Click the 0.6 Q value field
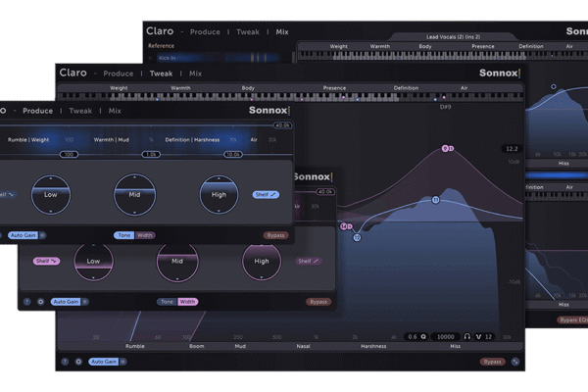This screenshot has width=588, height=392. pos(413,336)
